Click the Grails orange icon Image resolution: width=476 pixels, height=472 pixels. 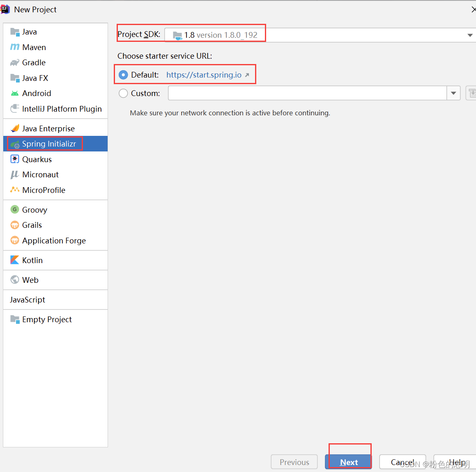[x=14, y=225]
